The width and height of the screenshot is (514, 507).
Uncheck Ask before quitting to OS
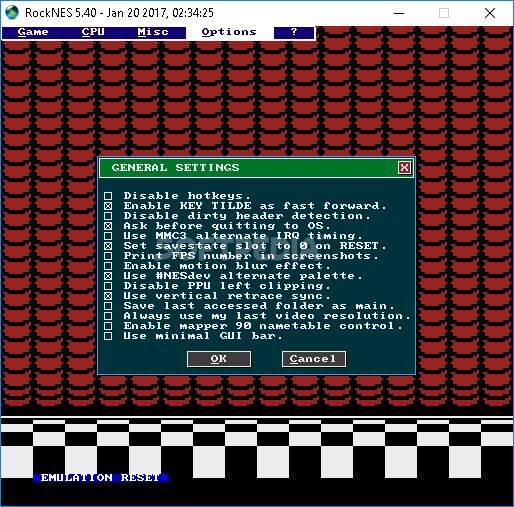click(x=108, y=226)
